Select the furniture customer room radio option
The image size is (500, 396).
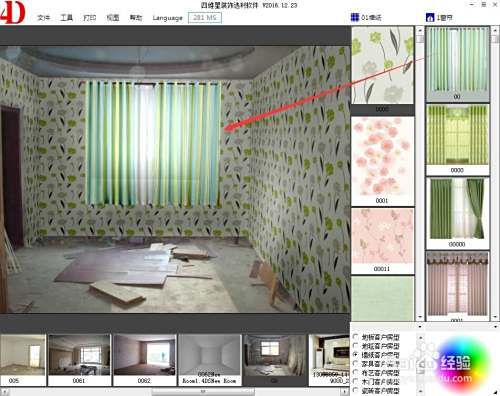click(x=355, y=364)
